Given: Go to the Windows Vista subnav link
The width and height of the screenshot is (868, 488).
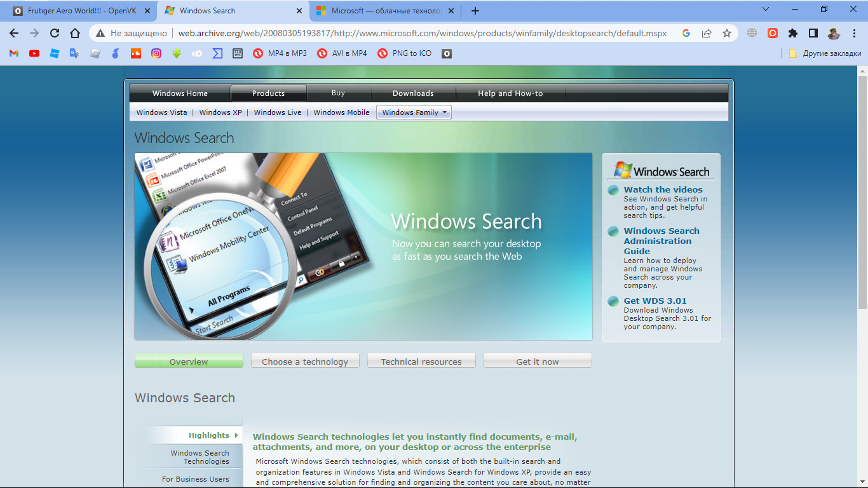Looking at the screenshot, I should coord(162,112).
